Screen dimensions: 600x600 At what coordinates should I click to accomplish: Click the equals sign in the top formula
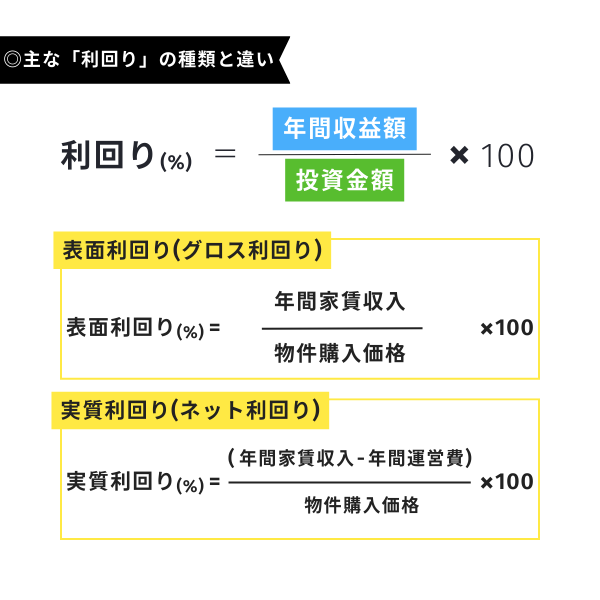[225, 154]
